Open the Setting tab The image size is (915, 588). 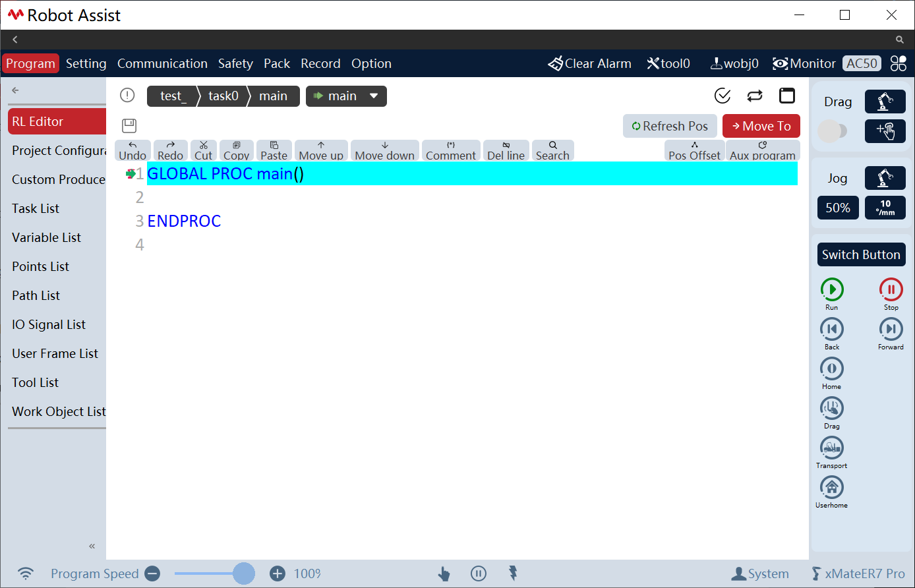pyautogui.click(x=86, y=63)
